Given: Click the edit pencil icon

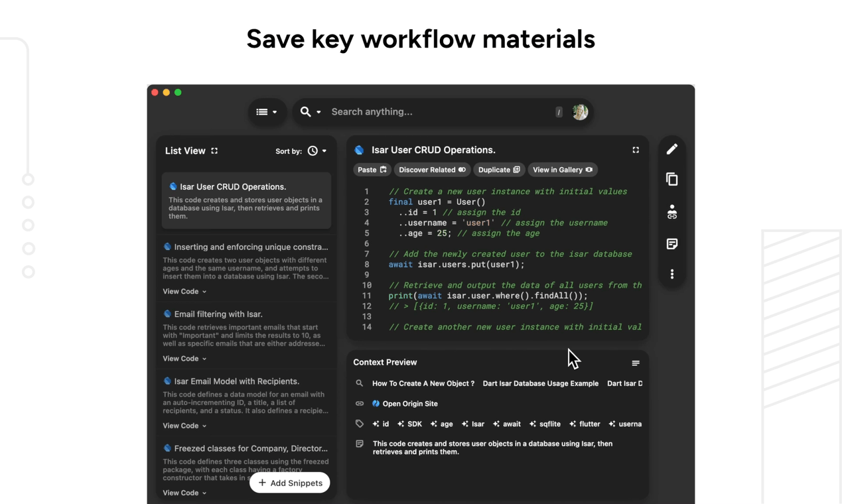Looking at the screenshot, I should [672, 149].
